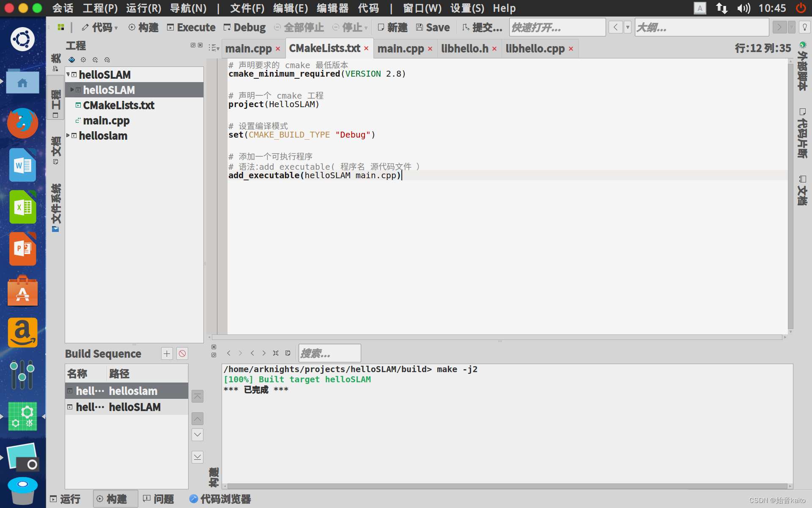The image size is (812, 508).
Task: Click the 搜索 search field in terminal panel
Action: tap(329, 353)
